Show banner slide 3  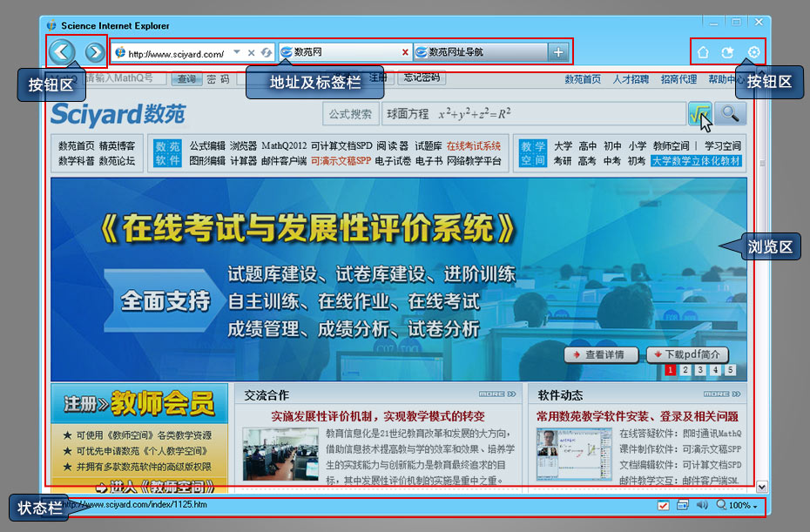700,370
